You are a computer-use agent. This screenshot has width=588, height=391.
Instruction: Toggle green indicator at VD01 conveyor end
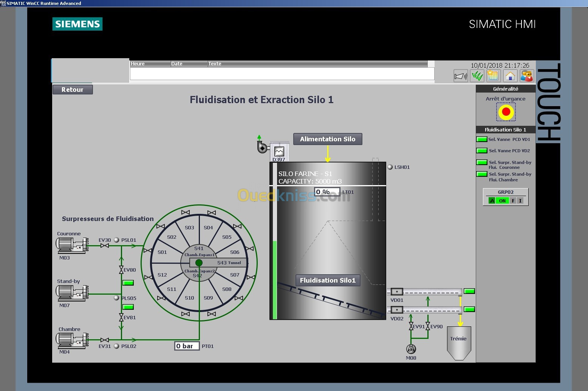469,291
